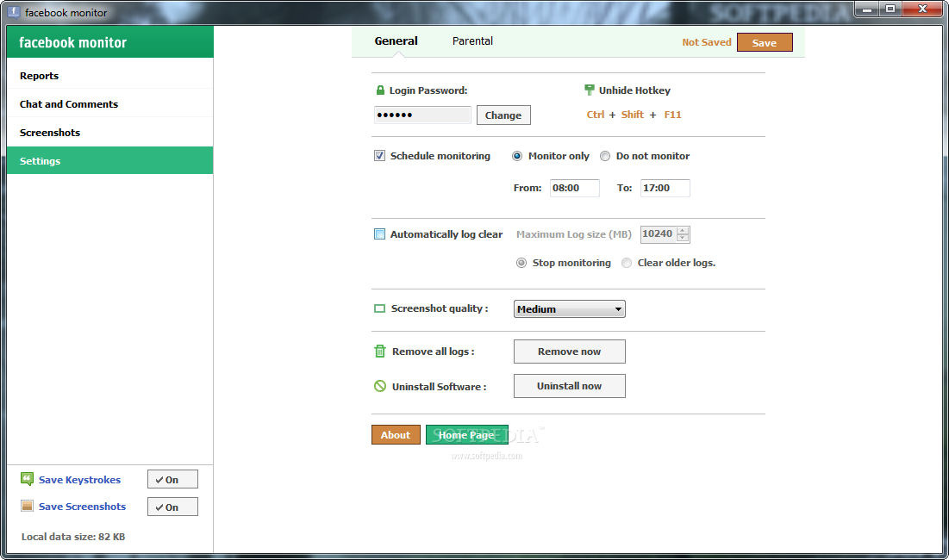949x560 pixels.
Task: Click the Maximum Log size field 10240
Action: click(x=659, y=234)
